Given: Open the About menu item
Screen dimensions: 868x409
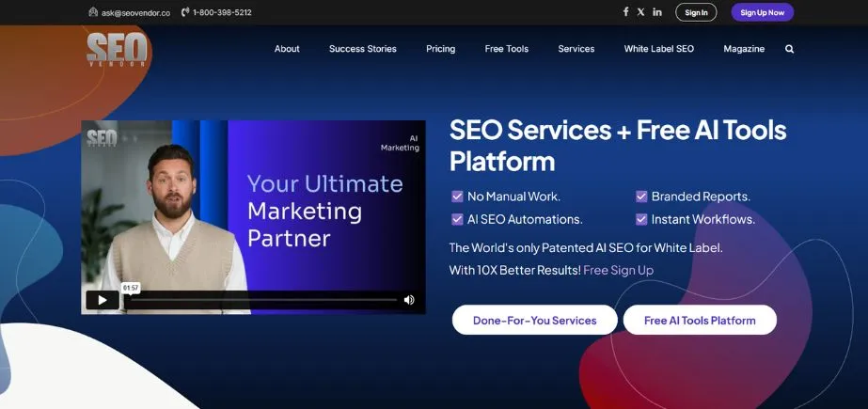Looking at the screenshot, I should (x=287, y=49).
